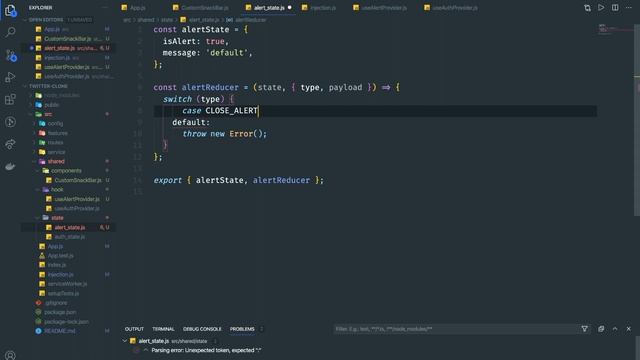Click the Split Editor icon
Viewport: 640px width, 360px height.
[615, 8]
